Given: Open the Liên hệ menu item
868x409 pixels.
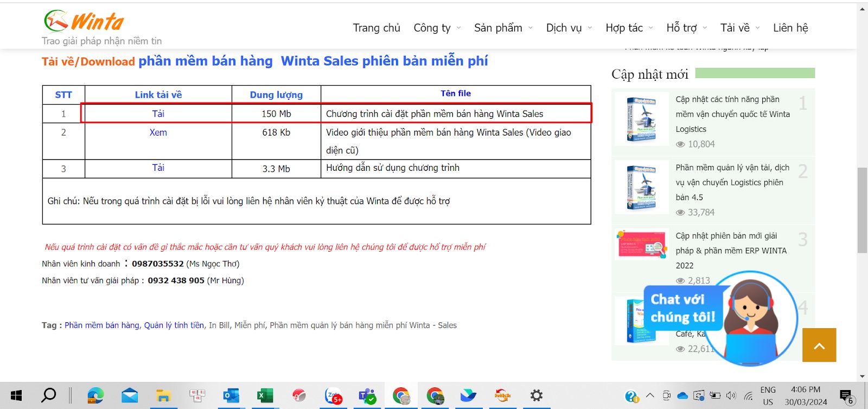Looking at the screenshot, I should coord(790,28).
